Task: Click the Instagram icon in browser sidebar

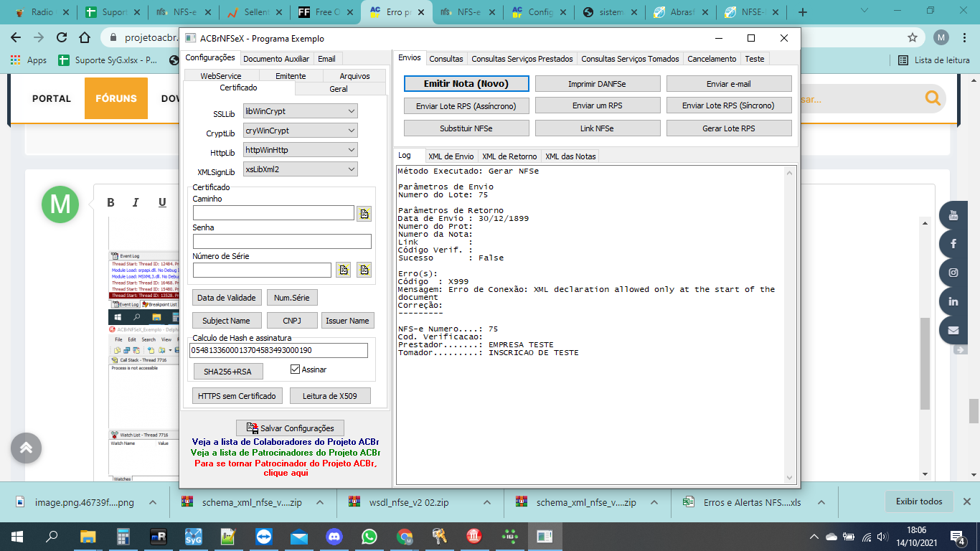Action: [x=953, y=273]
